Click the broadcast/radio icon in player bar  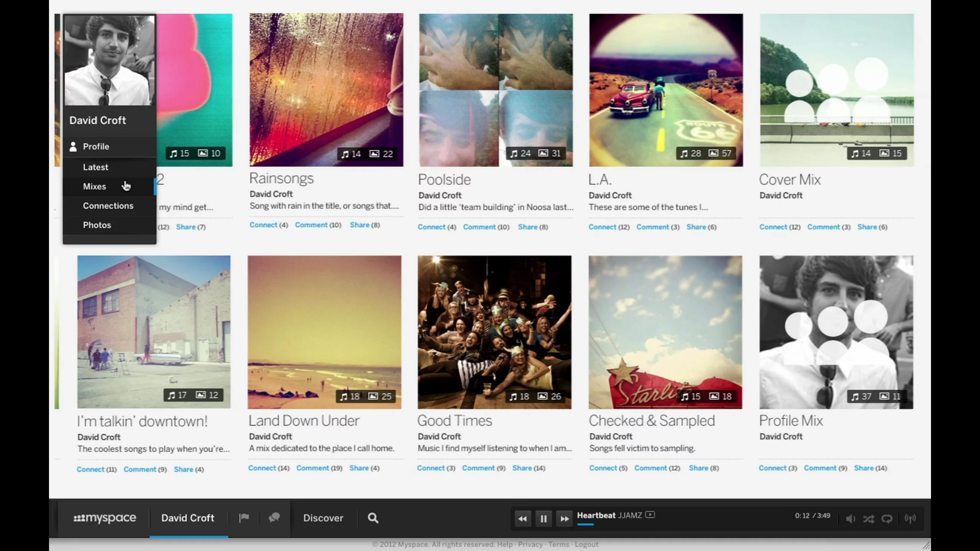pos(911,519)
